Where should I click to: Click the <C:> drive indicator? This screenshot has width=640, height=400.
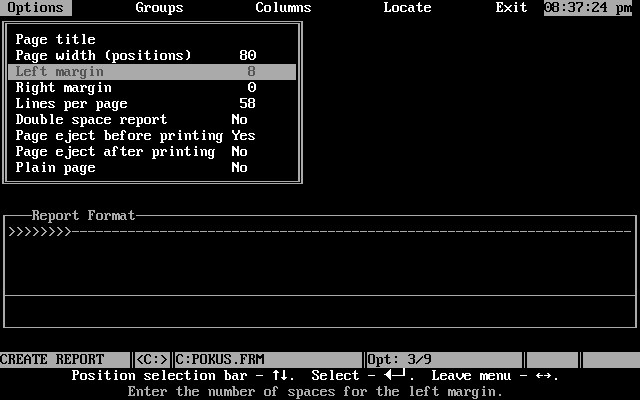[x=151, y=360]
